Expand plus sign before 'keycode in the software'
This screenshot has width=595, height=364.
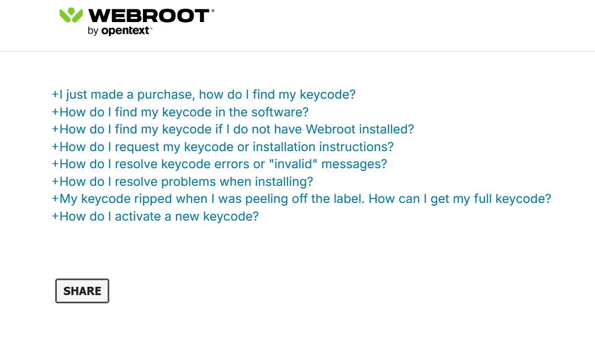point(55,113)
